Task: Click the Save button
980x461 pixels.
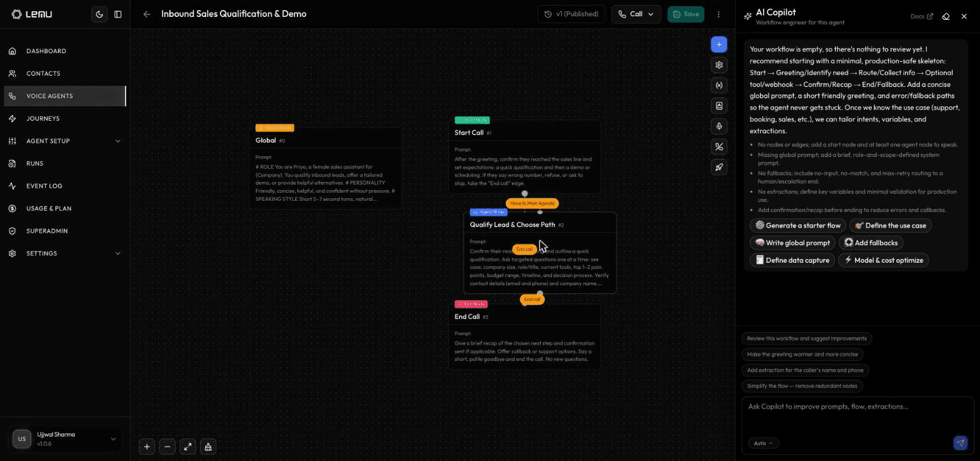Action: [686, 14]
